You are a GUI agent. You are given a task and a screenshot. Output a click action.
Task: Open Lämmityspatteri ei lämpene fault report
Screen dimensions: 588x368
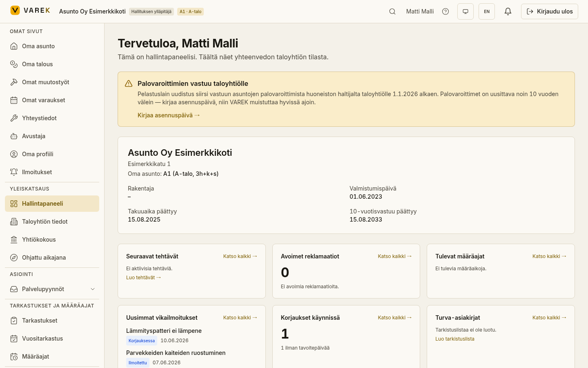tap(164, 331)
